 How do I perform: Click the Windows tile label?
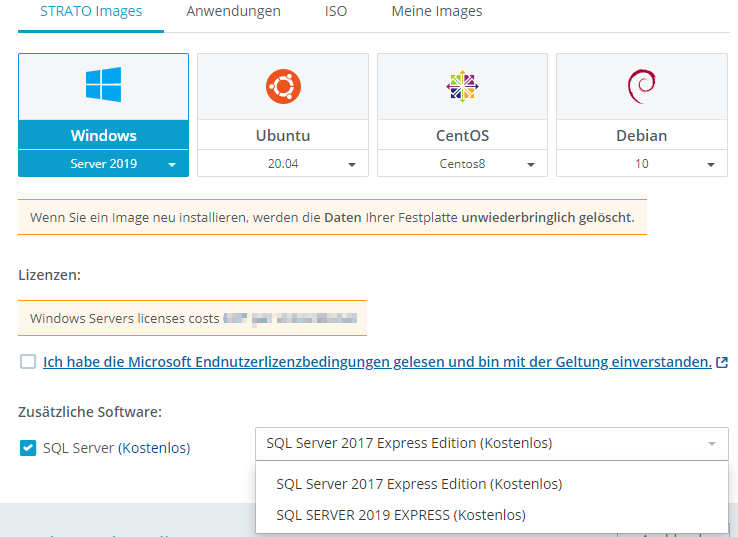(x=104, y=136)
